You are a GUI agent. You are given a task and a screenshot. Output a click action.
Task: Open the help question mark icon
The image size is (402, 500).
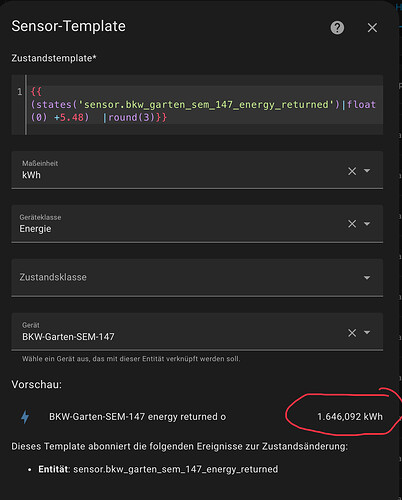pyautogui.click(x=337, y=28)
